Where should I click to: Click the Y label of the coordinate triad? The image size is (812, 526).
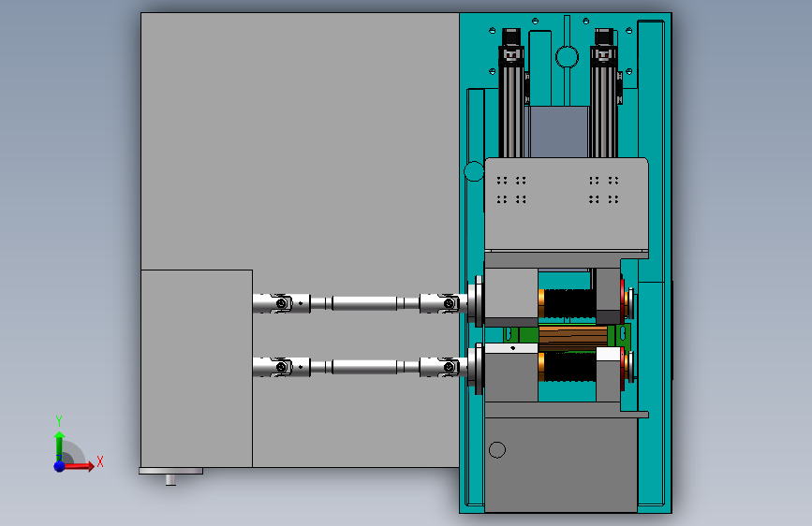tap(59, 421)
